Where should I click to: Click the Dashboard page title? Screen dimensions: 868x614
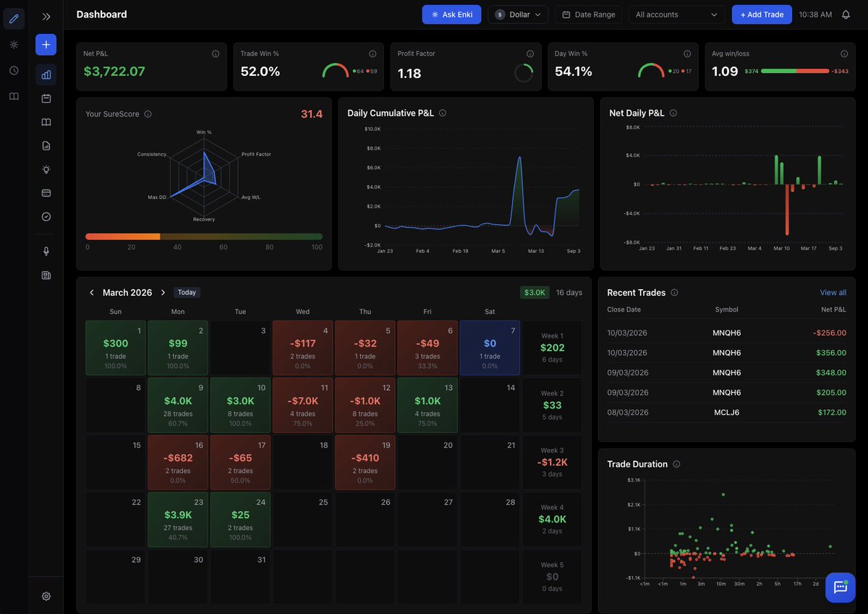(x=101, y=14)
